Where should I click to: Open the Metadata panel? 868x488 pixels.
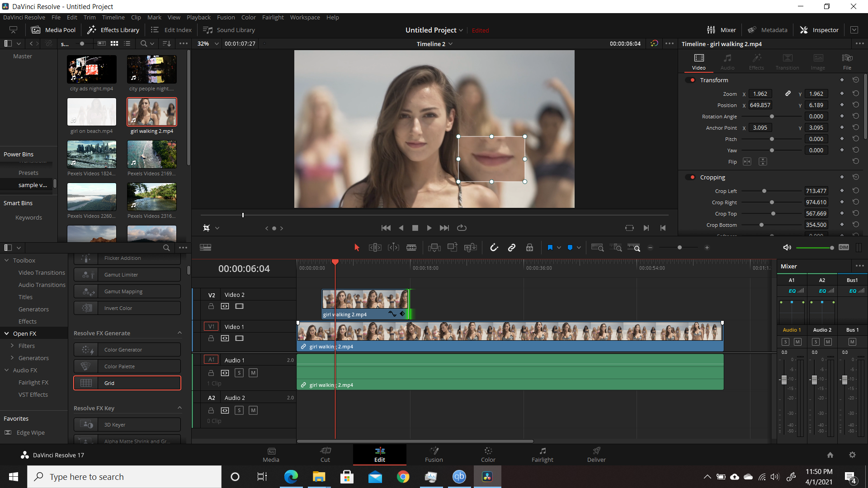(767, 30)
